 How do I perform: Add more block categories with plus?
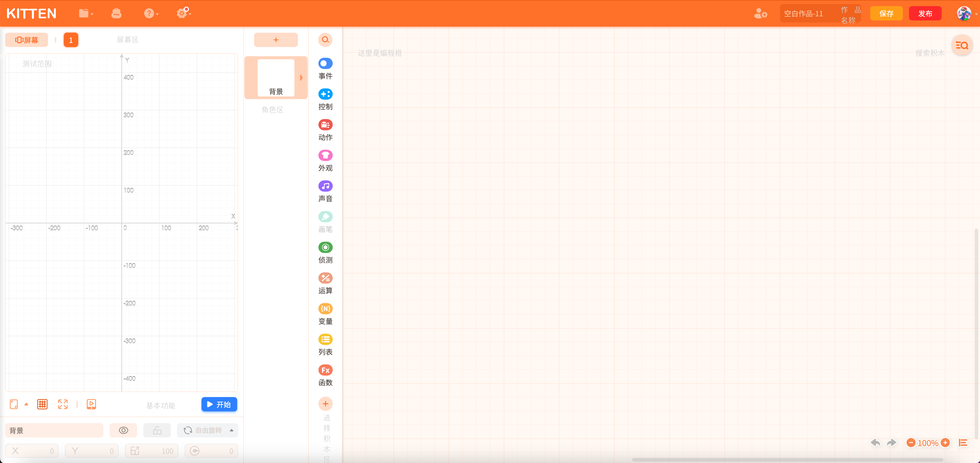point(325,404)
